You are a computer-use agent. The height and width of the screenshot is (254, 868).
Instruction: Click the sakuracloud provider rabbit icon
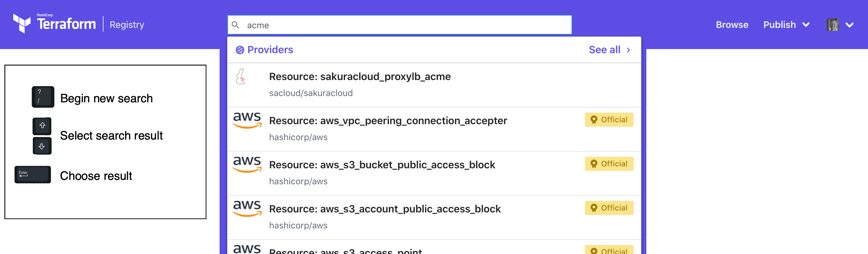[x=241, y=77]
